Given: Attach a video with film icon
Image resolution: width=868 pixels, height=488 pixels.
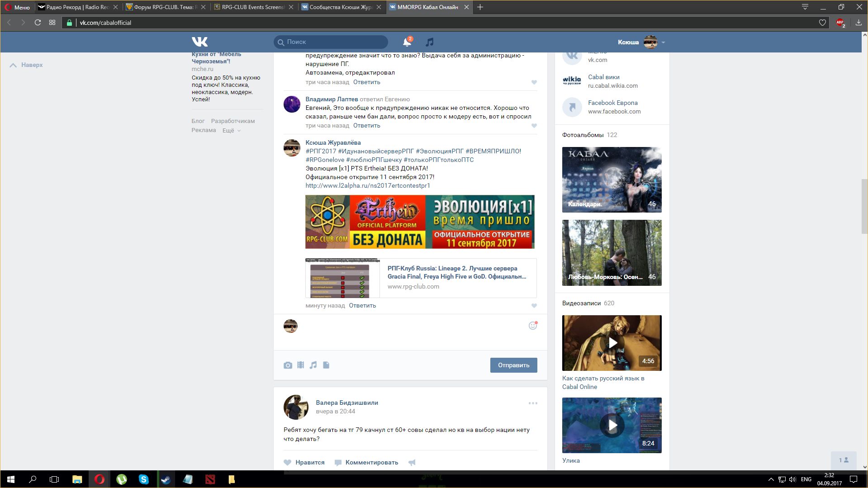Looking at the screenshot, I should point(300,365).
